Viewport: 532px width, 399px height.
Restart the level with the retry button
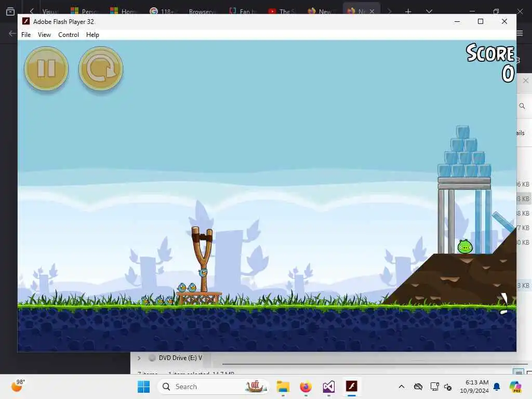click(101, 69)
